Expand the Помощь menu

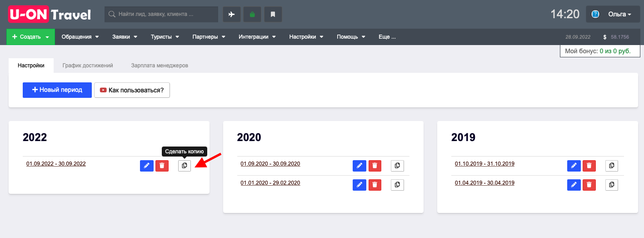pos(351,37)
